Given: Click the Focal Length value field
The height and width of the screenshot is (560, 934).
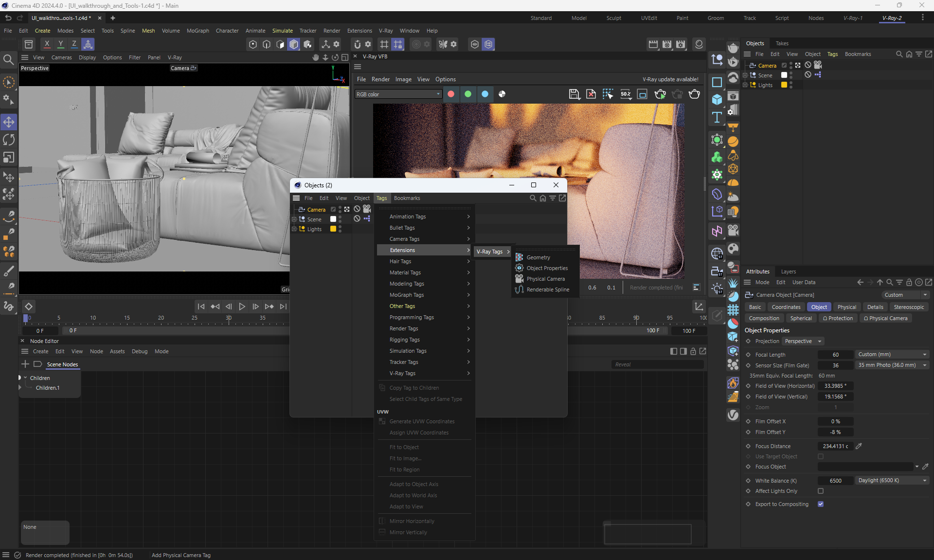Looking at the screenshot, I should coord(835,355).
